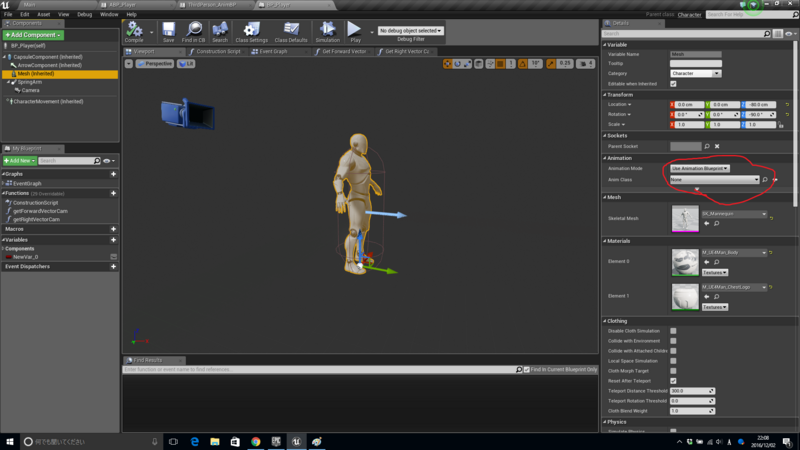Open debug object selection dropdown
This screenshot has height=450, width=800.
411,31
